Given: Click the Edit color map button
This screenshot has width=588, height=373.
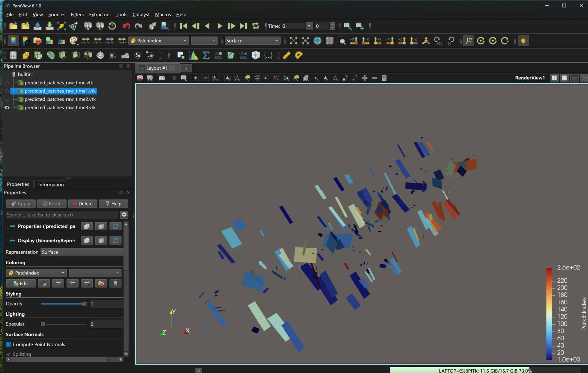Looking at the screenshot, I should tap(21, 283).
